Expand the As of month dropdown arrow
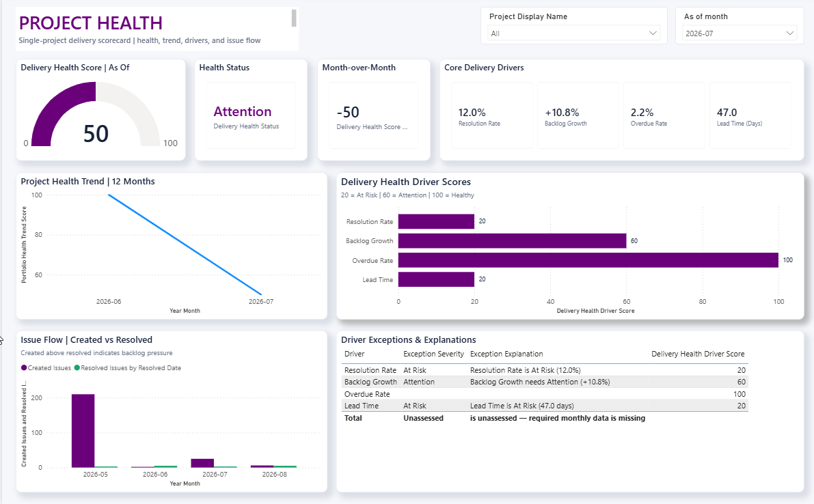 [789, 33]
